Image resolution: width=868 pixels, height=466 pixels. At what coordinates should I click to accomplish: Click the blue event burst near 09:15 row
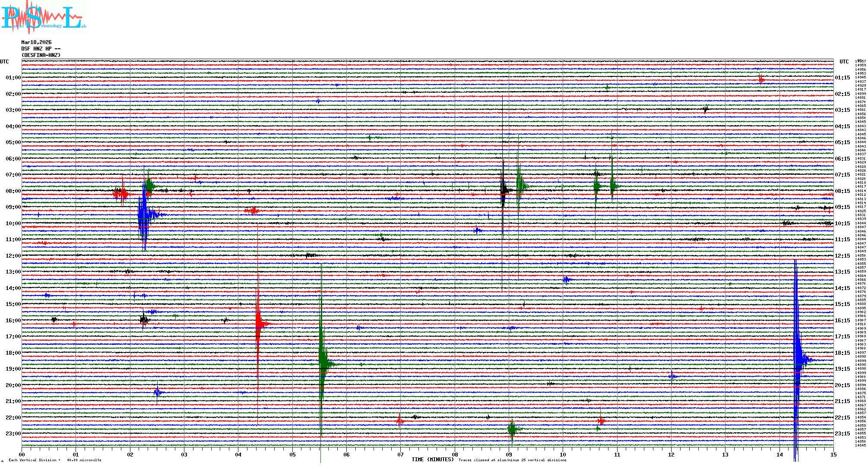pos(144,214)
